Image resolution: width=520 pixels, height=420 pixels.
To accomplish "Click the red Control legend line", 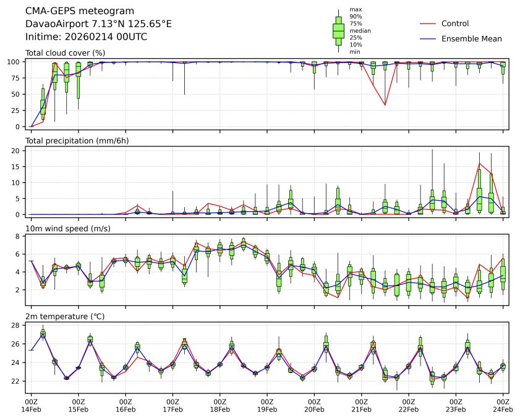I will click(x=428, y=24).
